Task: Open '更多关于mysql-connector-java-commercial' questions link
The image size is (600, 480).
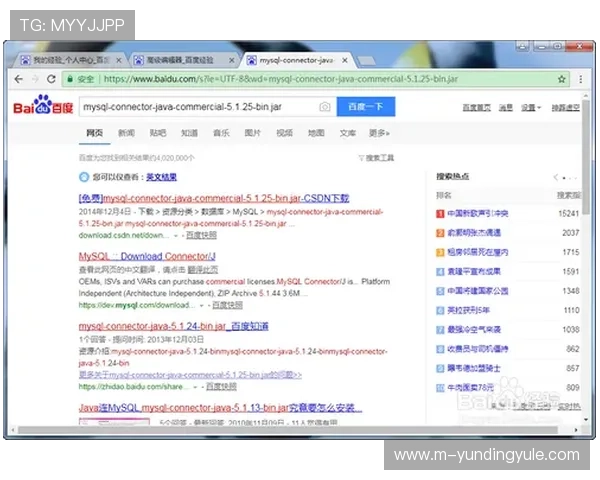Action: pos(190,375)
